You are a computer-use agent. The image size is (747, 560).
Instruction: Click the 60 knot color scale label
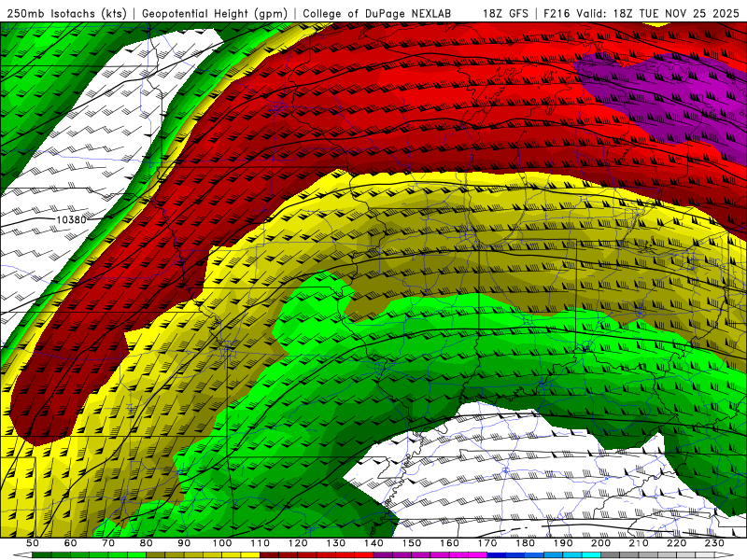tap(70, 543)
